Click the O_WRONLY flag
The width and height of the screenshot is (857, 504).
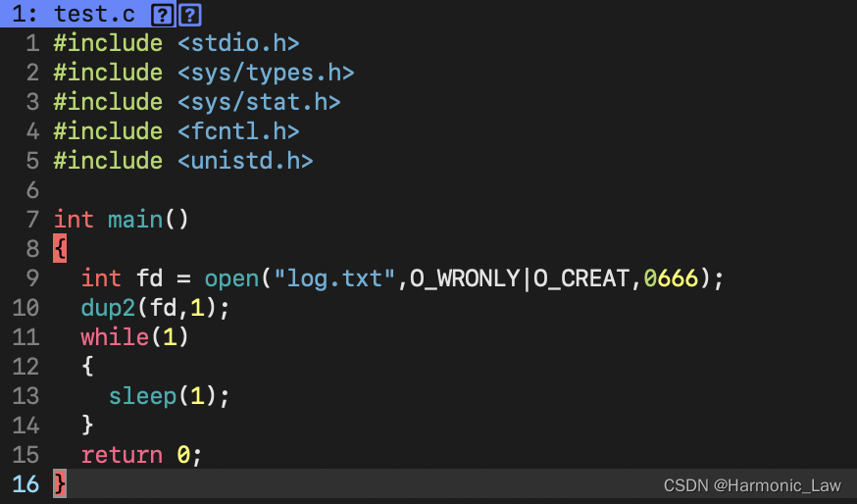coord(465,278)
